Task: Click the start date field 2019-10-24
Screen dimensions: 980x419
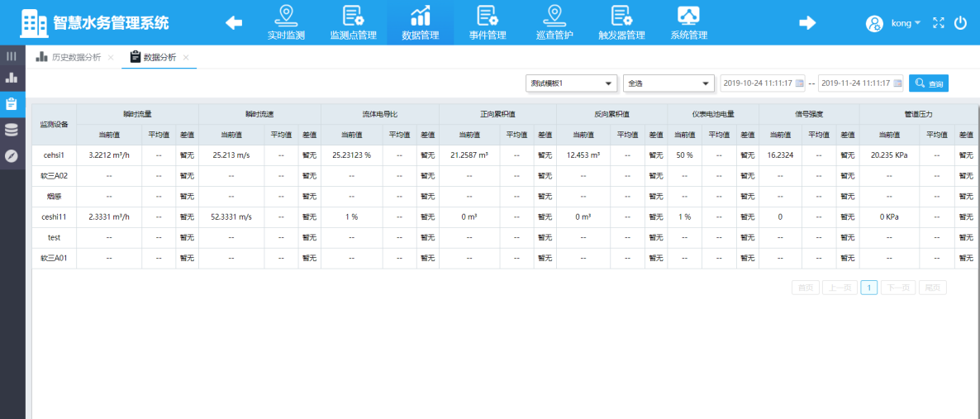Action: pos(762,83)
